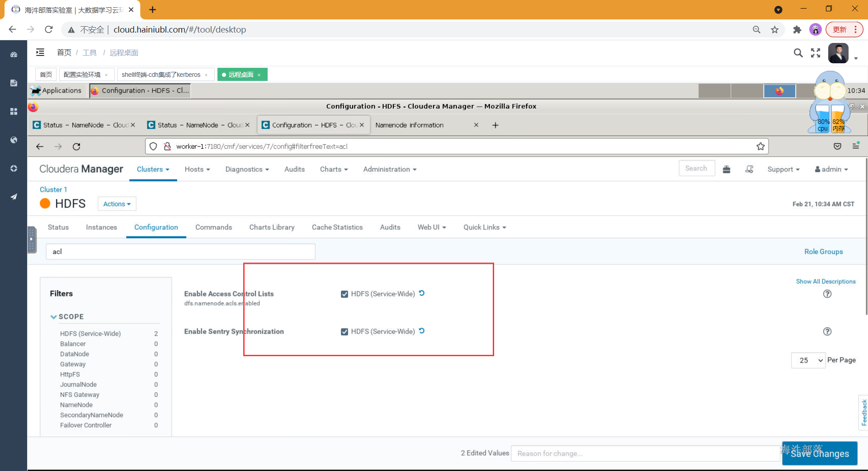Click the user avatar picture
This screenshot has width=868, height=471.
838,53
